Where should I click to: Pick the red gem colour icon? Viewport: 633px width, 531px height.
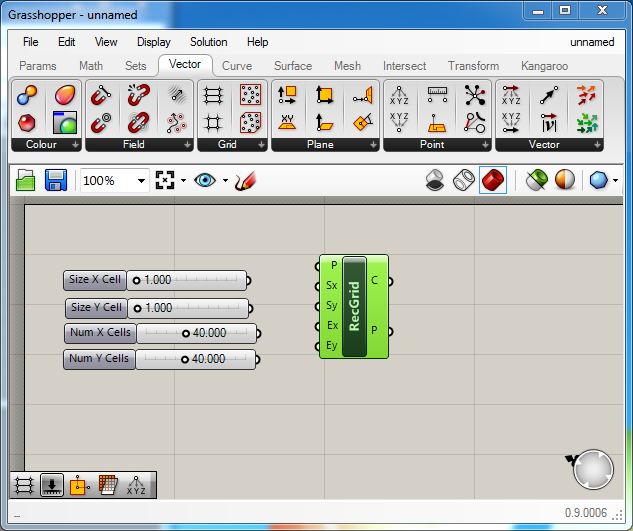[x=27, y=123]
